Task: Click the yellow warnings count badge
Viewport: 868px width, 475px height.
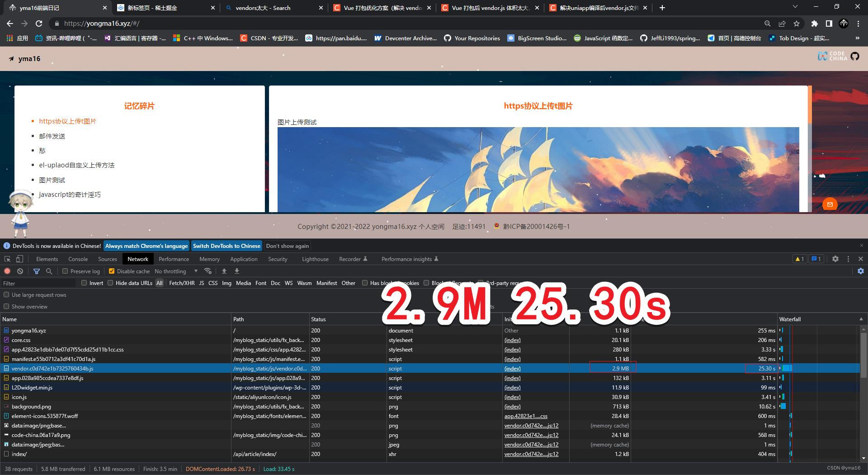Action: (799, 259)
